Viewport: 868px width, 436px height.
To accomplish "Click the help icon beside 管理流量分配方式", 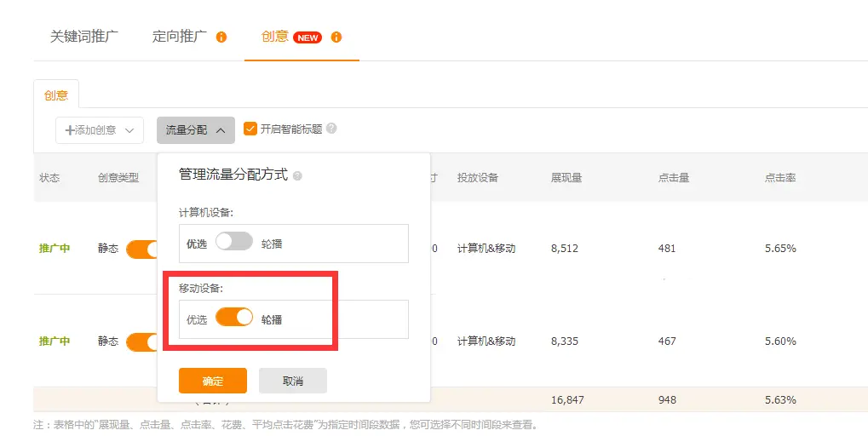I will tap(297, 175).
